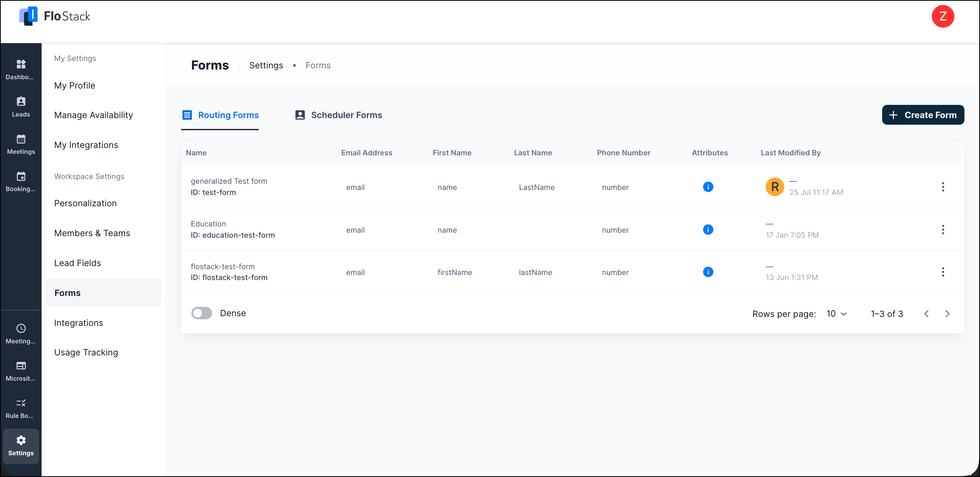Screen dimensions: 980x477
Task: Click the Settings breadcrumb link
Action: pos(266,65)
